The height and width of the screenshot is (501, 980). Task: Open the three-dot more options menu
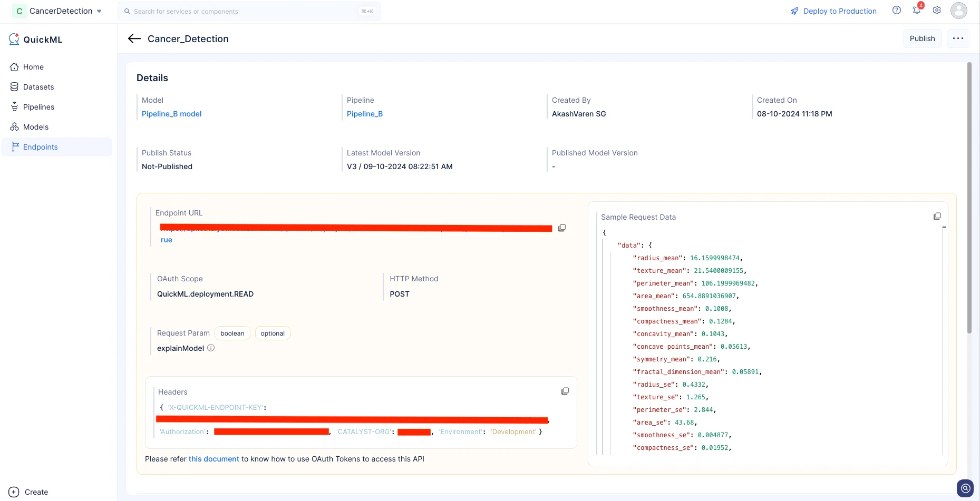(x=958, y=38)
